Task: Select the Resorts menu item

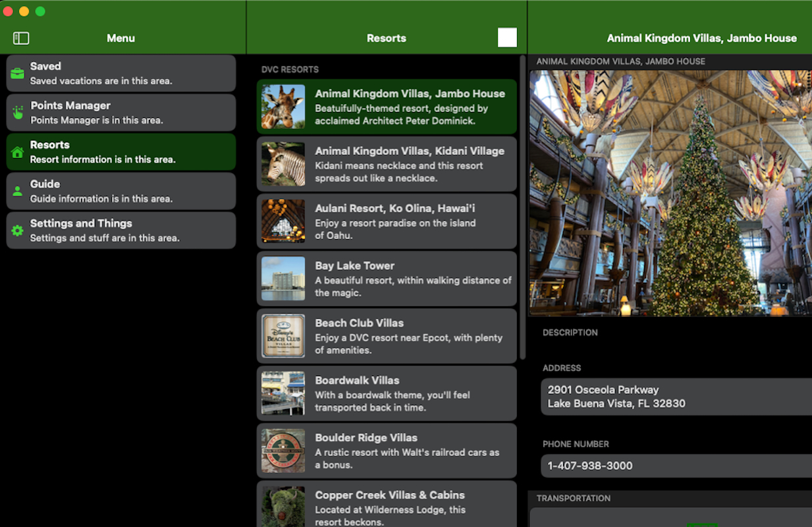Action: point(121,152)
